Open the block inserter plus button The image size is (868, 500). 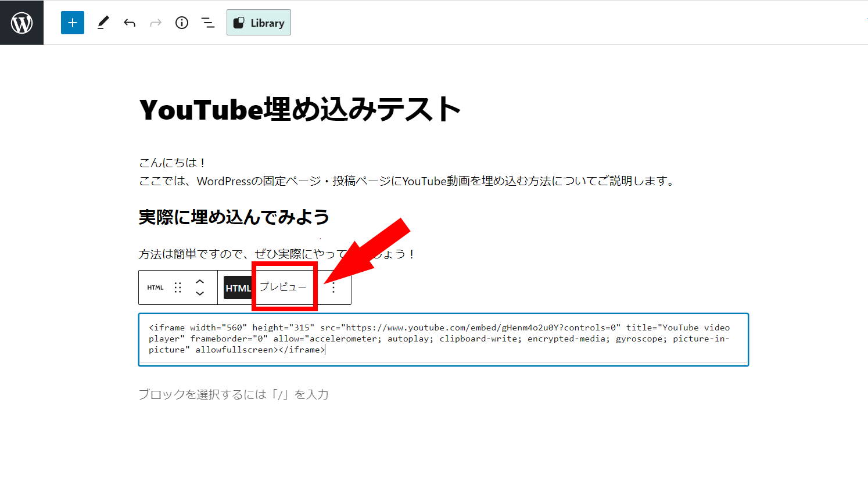pyautogui.click(x=73, y=23)
